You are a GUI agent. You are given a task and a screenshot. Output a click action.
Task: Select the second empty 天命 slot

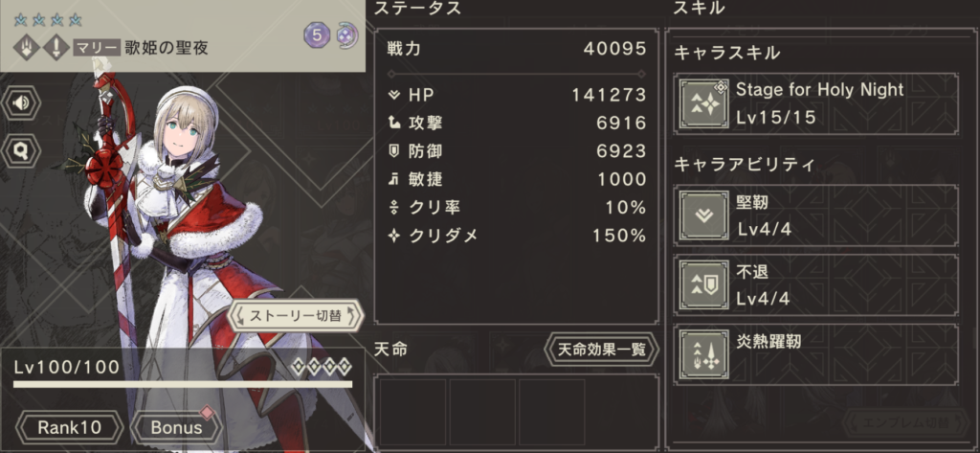pyautogui.click(x=482, y=412)
